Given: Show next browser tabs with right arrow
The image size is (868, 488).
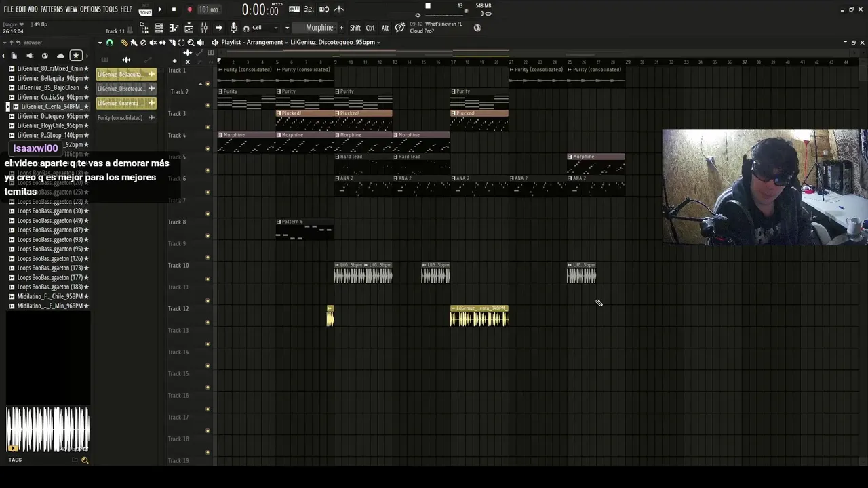Looking at the screenshot, I should click(x=86, y=56).
